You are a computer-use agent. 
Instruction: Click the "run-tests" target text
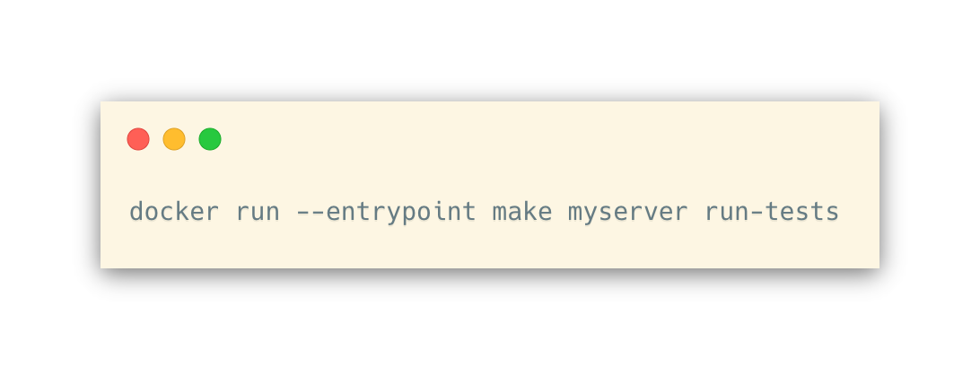point(772,213)
